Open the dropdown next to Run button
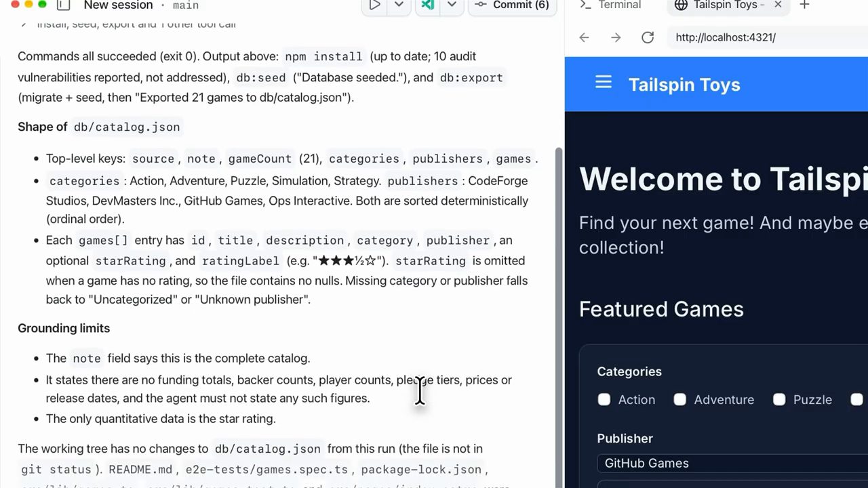 [x=399, y=5]
